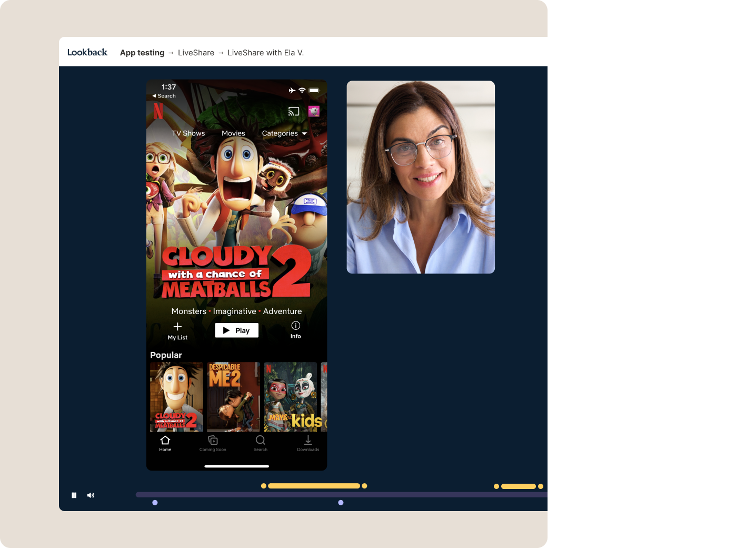Mute the volume speaker icon

tap(91, 495)
